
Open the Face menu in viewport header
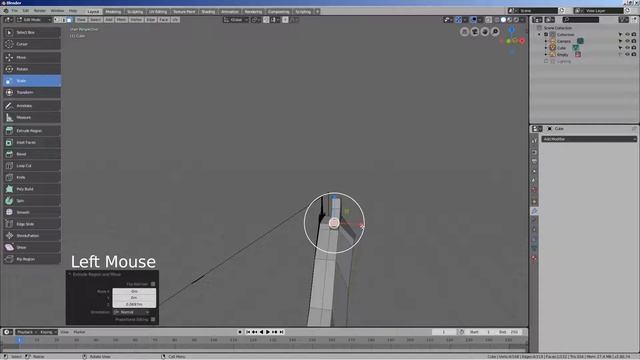[x=164, y=20]
